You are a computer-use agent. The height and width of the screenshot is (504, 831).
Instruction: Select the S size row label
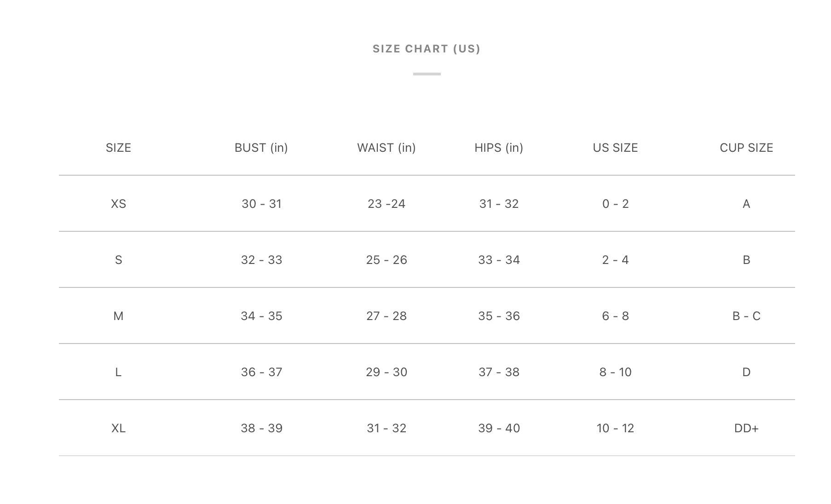[118, 260]
